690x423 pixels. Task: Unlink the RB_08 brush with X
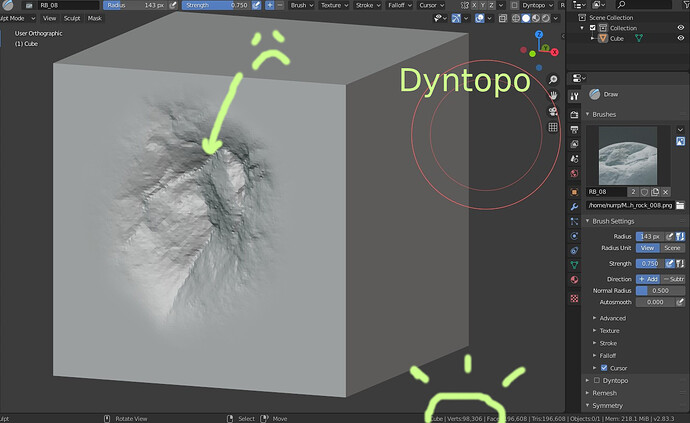point(666,192)
